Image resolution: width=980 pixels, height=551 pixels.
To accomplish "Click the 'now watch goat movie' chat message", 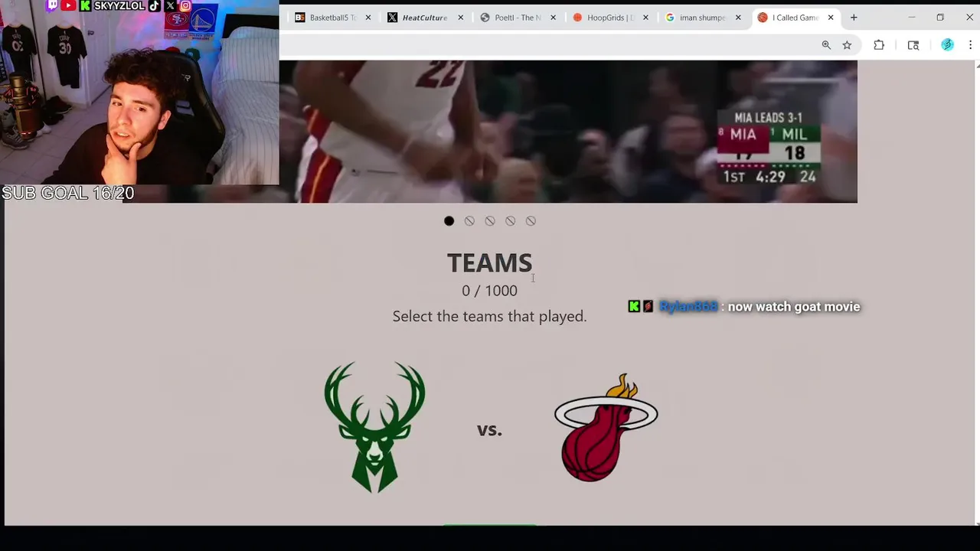I will click(794, 307).
